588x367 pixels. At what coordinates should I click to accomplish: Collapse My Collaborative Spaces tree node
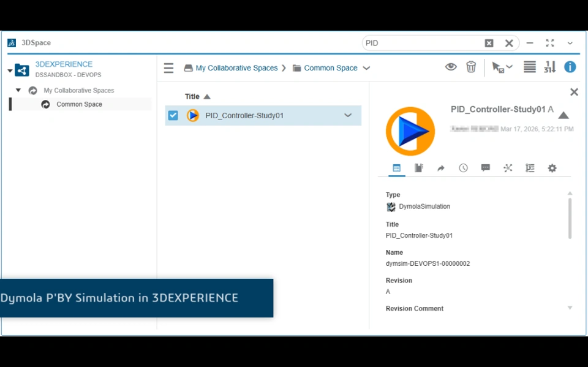(x=18, y=90)
